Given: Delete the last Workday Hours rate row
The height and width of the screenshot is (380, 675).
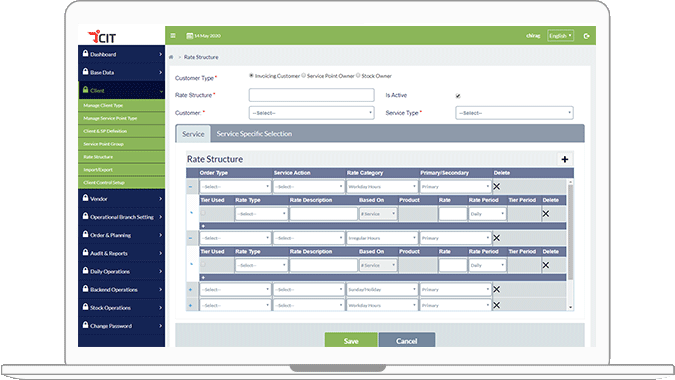Looking at the screenshot, I should pos(496,305).
